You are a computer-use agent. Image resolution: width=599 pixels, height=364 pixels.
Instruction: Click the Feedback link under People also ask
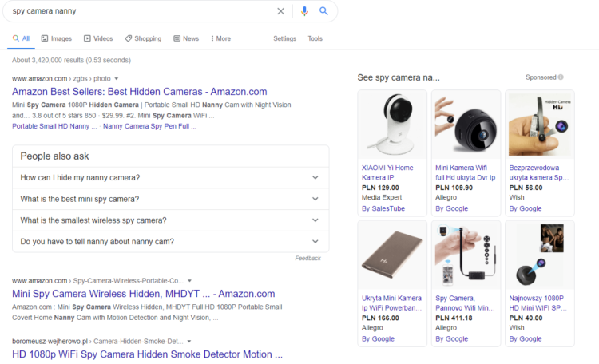(x=308, y=258)
